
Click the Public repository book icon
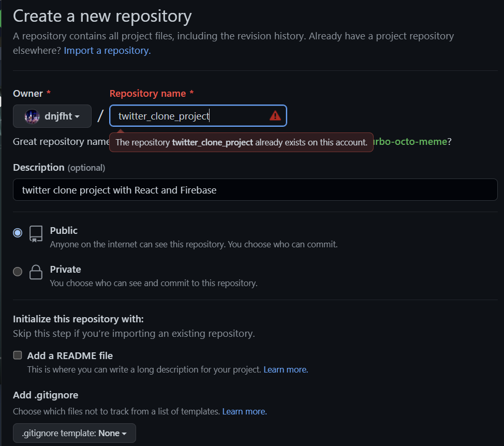point(36,233)
